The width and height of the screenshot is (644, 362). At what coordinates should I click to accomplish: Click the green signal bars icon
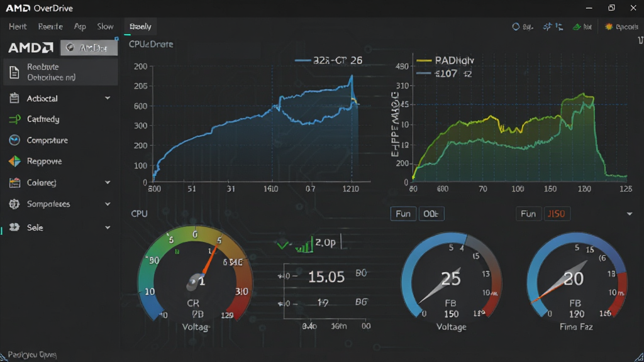point(304,245)
